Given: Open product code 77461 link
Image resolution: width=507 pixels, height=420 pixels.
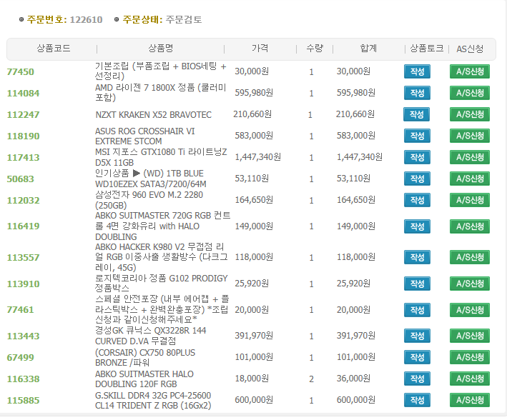Looking at the screenshot, I should pyautogui.click(x=20, y=310).
